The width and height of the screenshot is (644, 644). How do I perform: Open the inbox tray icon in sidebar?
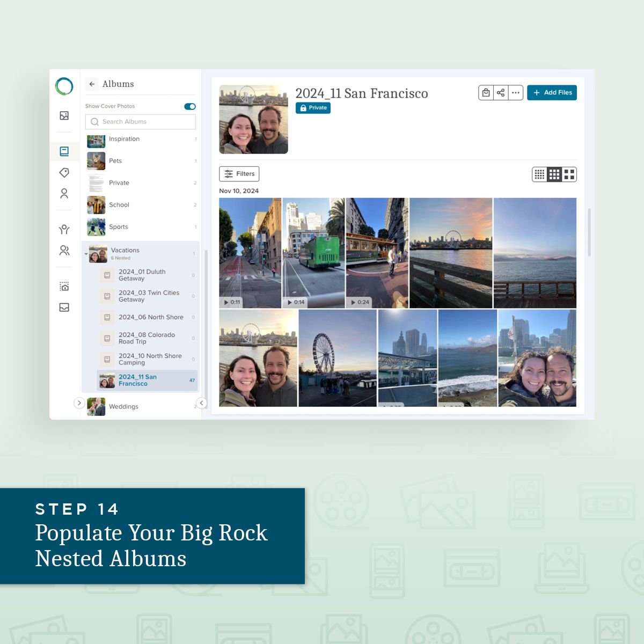[64, 308]
